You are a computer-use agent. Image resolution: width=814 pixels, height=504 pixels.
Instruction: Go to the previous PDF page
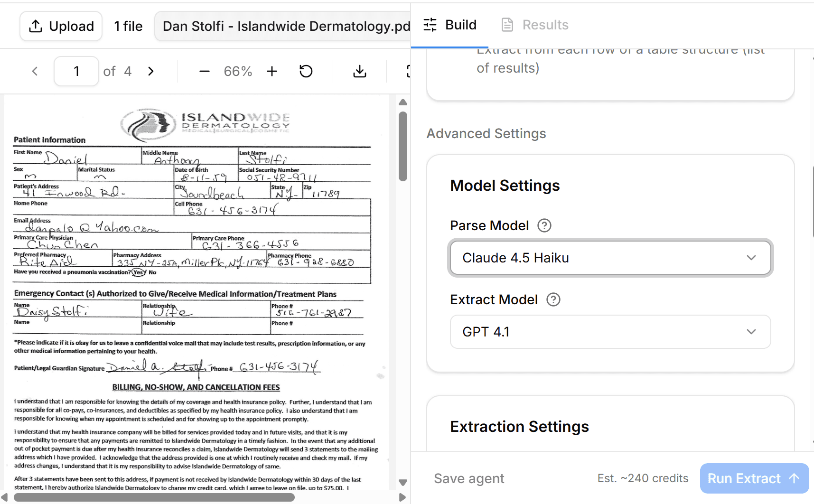tap(35, 71)
